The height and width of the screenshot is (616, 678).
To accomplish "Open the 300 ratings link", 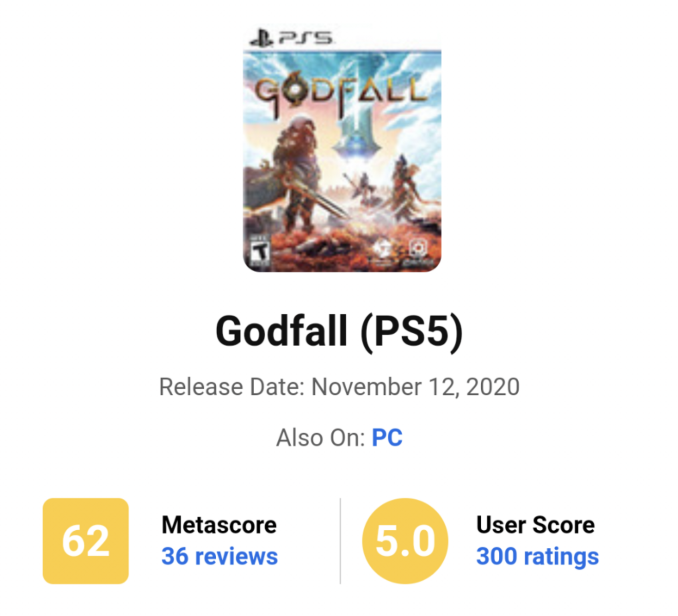I will (x=538, y=556).
